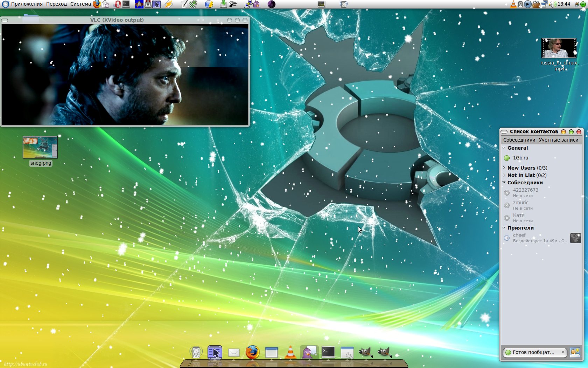588x368 pixels.
Task: Open the Система menu
Action: click(80, 4)
